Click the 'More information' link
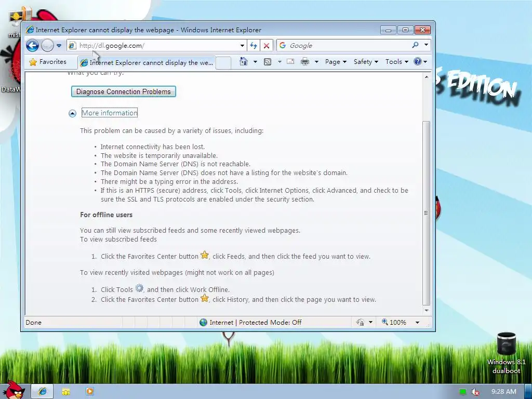The height and width of the screenshot is (399, 532). (110, 113)
